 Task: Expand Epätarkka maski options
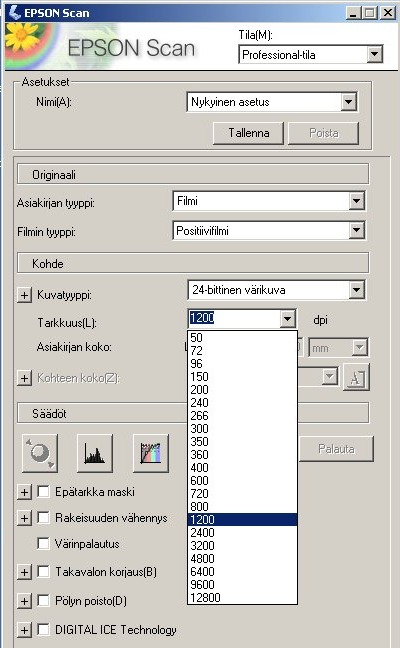point(24,492)
